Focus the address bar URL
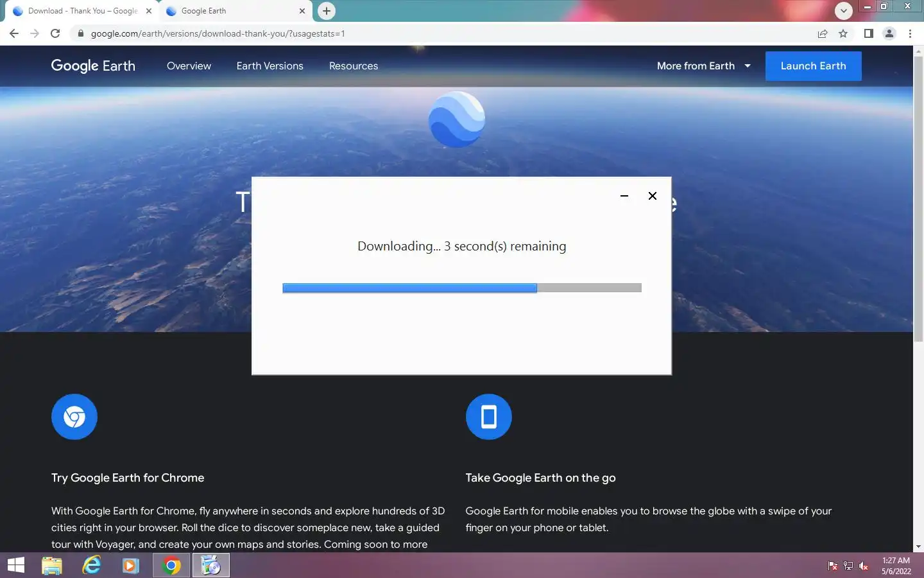This screenshot has width=924, height=578. [x=218, y=33]
